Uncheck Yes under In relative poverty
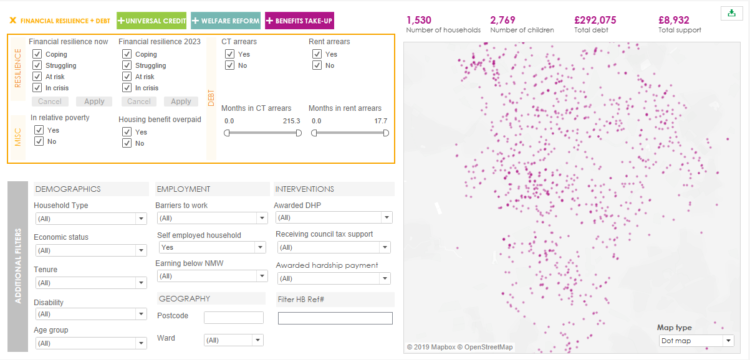Image resolution: width=750 pixels, height=360 pixels. pos(39,130)
